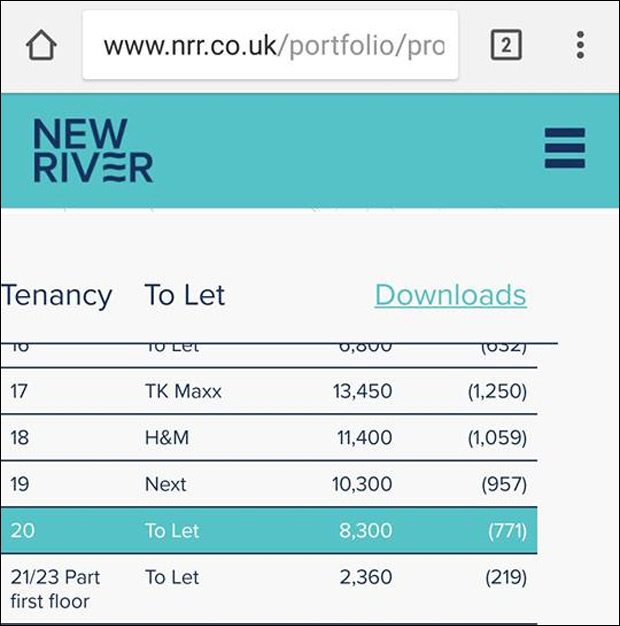Image resolution: width=620 pixels, height=626 pixels.
Task: Click the 8,300 area in highlighted row
Action: (366, 531)
